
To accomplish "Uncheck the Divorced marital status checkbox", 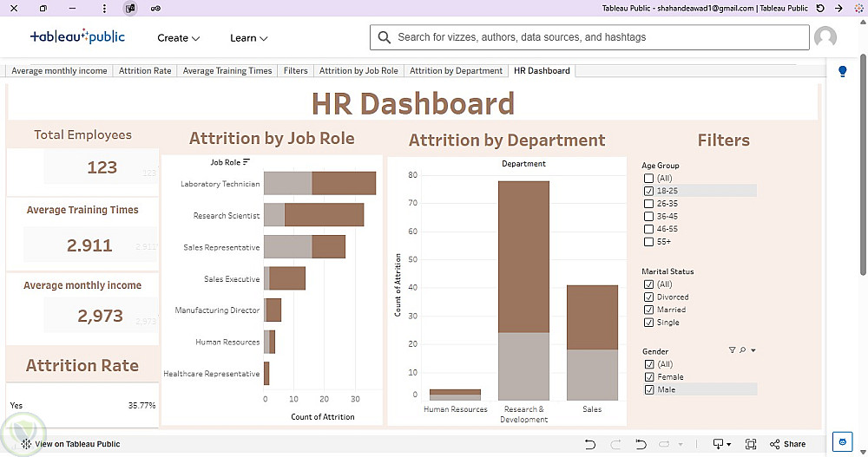I will 648,297.
